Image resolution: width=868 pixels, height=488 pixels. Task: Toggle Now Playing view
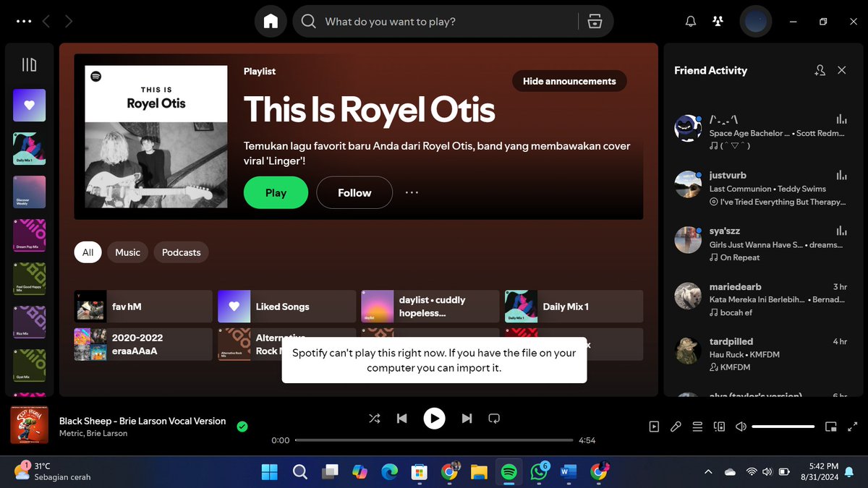click(654, 427)
